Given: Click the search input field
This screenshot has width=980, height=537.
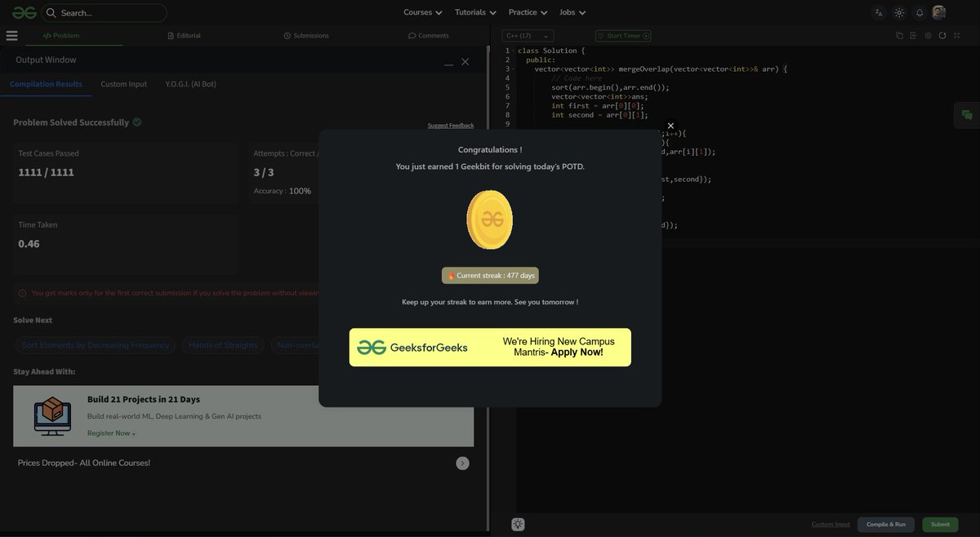Looking at the screenshot, I should 105,13.
